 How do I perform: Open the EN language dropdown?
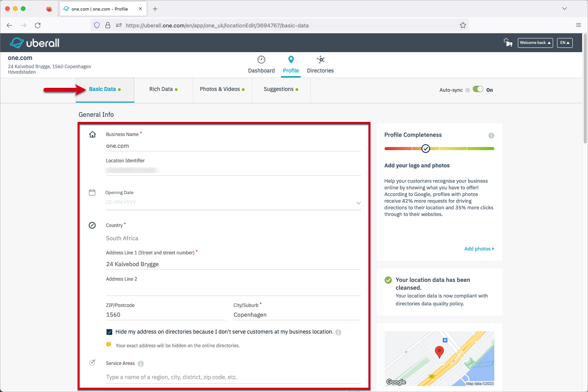pos(564,43)
